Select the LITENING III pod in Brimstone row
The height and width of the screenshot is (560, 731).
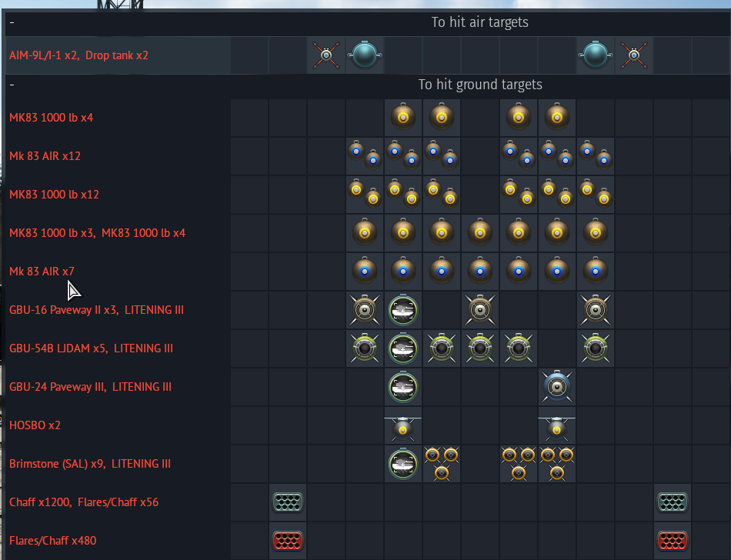pos(403,464)
